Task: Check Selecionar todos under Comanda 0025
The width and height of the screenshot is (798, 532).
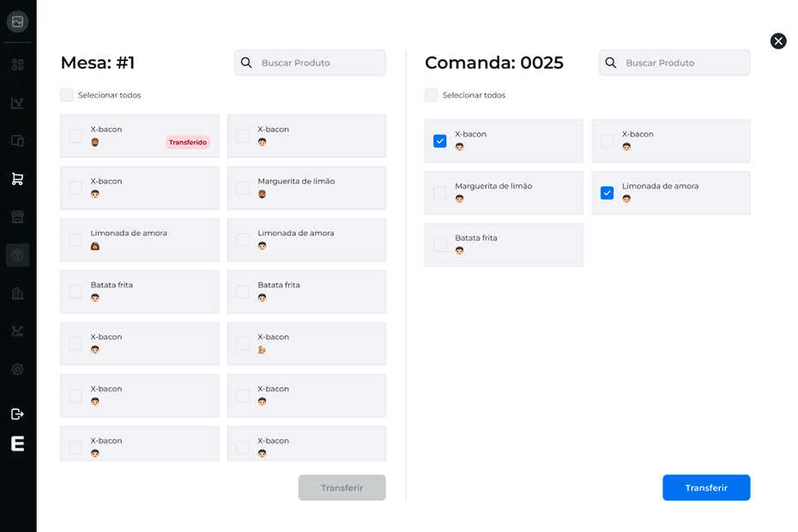Action: pyautogui.click(x=432, y=95)
